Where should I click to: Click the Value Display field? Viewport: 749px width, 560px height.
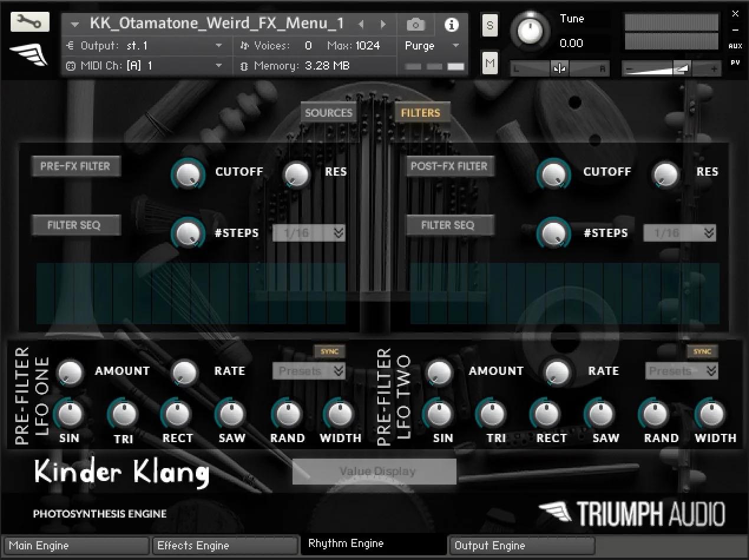pos(374,471)
